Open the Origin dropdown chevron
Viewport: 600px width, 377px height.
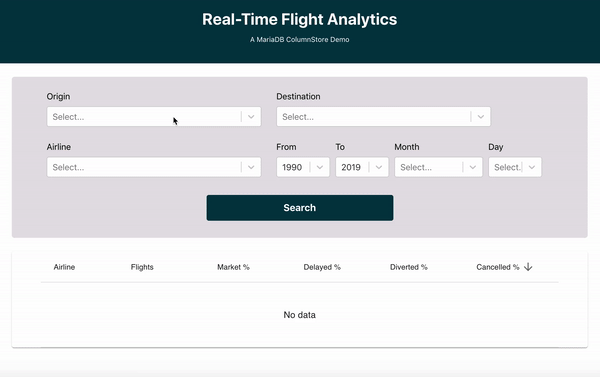(x=251, y=117)
